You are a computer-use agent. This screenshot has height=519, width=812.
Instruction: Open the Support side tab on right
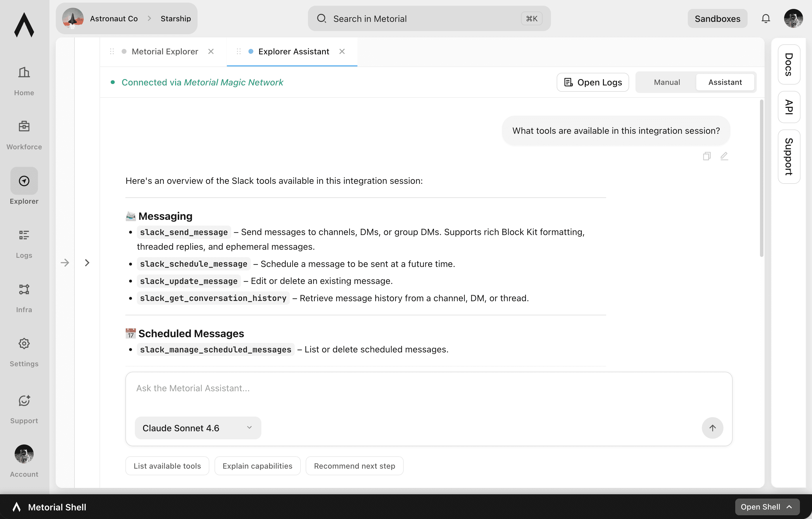pos(789,157)
